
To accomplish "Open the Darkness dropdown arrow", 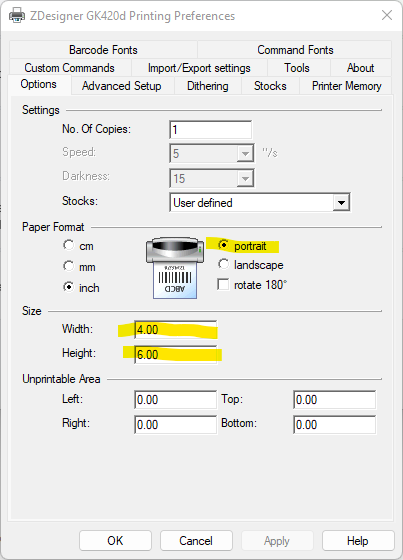I will [x=245, y=178].
